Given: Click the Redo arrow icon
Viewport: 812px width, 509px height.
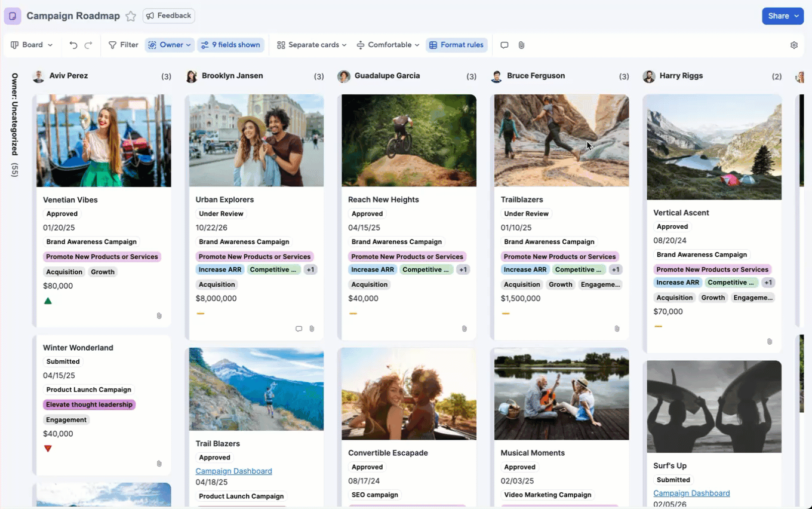Looking at the screenshot, I should (88, 45).
